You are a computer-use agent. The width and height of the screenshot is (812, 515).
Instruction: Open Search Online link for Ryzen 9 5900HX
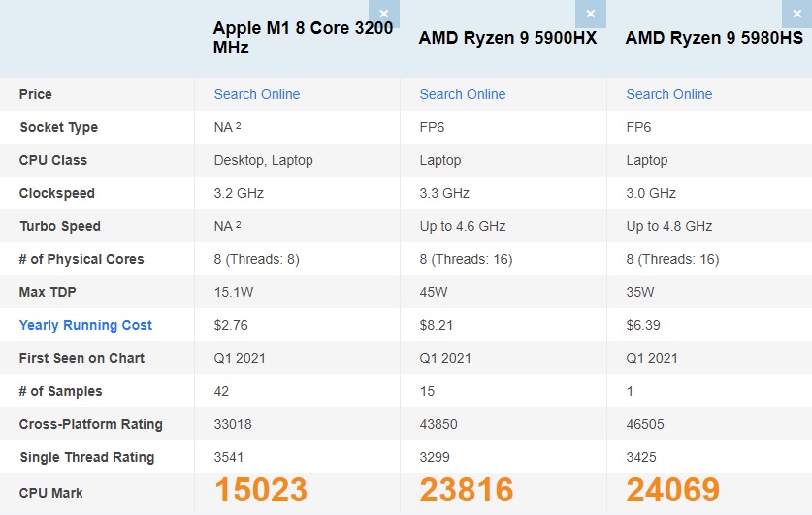(463, 94)
